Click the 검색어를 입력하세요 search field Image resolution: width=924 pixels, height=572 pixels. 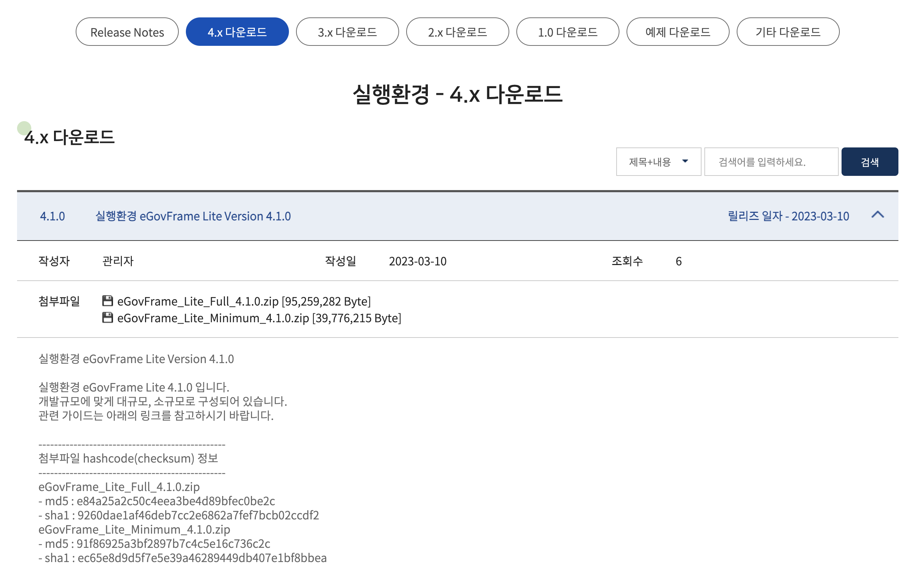[771, 162]
